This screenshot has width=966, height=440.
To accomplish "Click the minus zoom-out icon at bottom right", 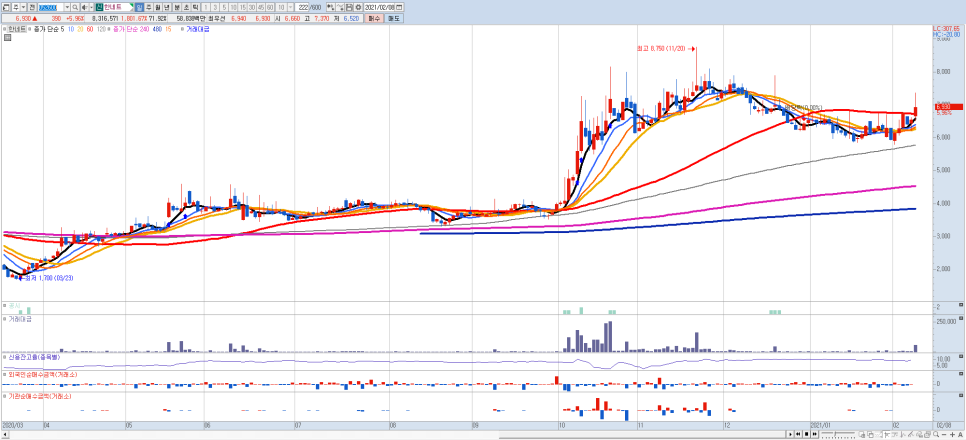I will point(944,434).
